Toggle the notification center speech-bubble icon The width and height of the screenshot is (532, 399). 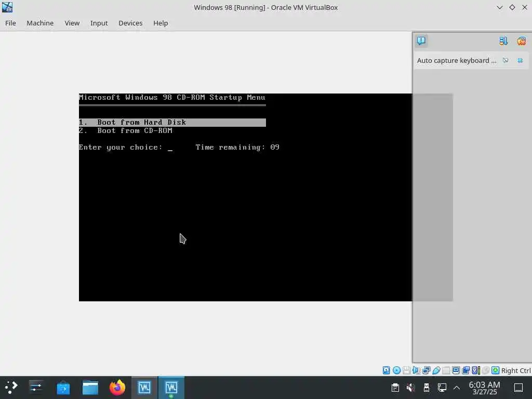(421, 41)
